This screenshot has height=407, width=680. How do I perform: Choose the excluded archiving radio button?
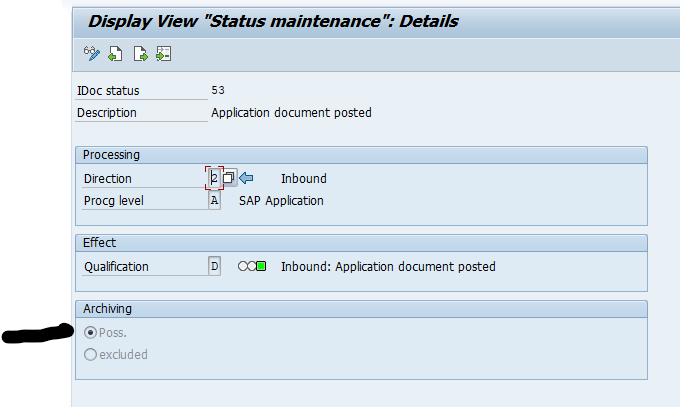pyautogui.click(x=91, y=354)
